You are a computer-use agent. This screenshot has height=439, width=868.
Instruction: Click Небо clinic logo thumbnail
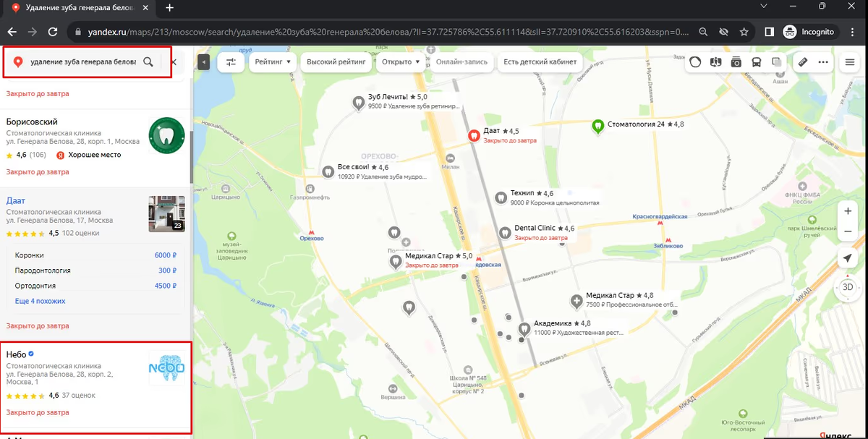tap(166, 369)
